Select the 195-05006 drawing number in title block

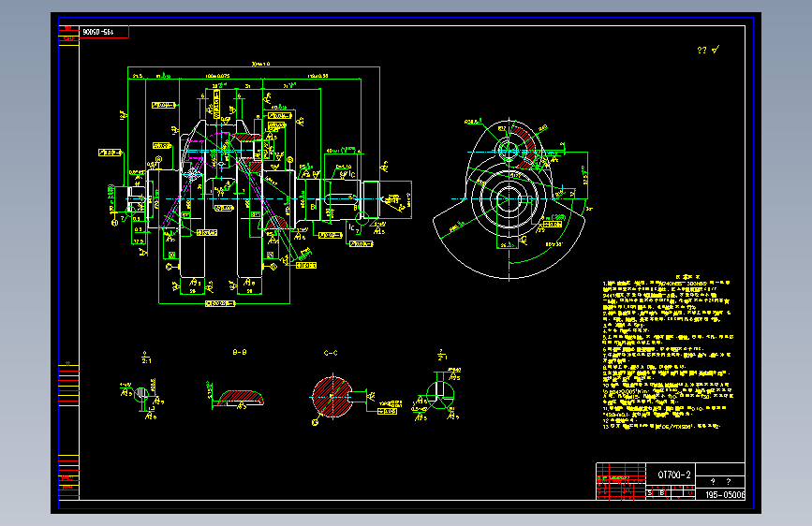coord(725,495)
